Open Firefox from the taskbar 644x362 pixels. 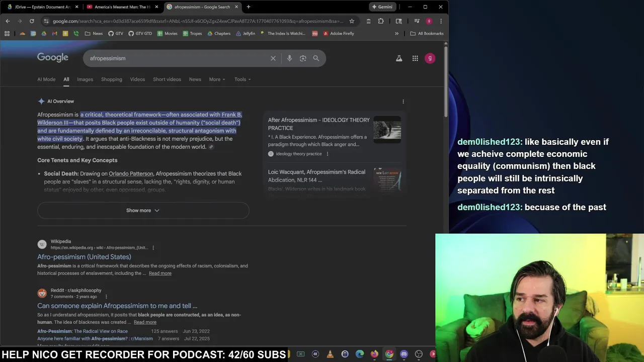tap(374, 354)
